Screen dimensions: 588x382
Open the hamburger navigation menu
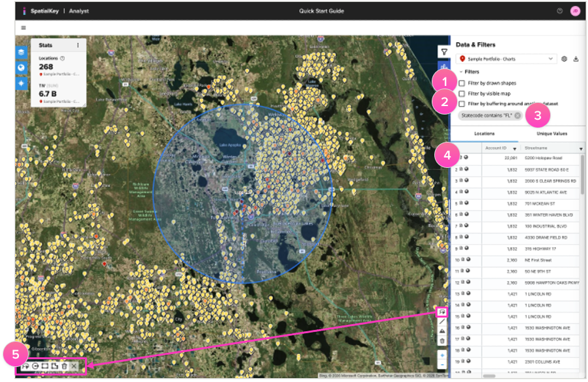click(23, 28)
